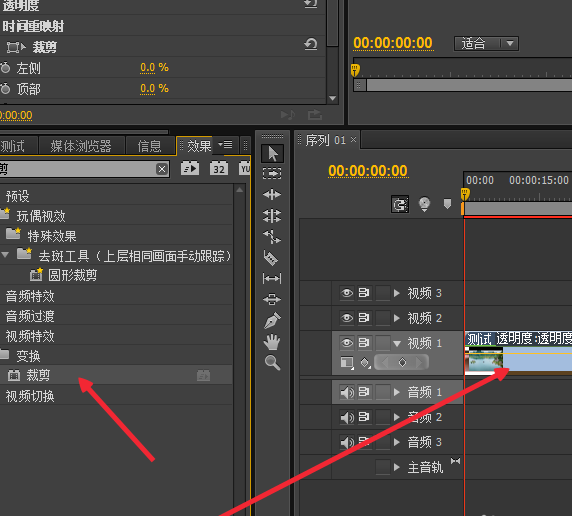
Task: Click the monitor viewing area bar
Action: click(x=463, y=85)
